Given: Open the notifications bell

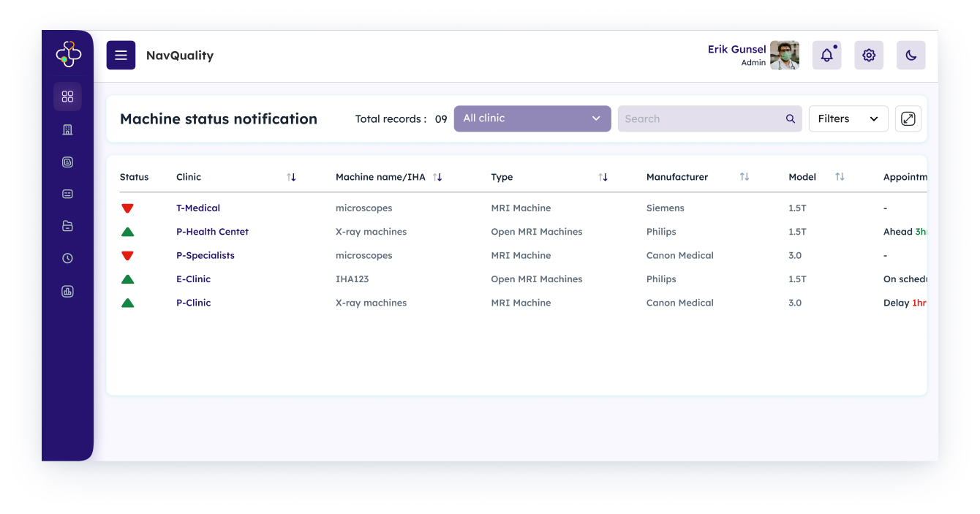Looking at the screenshot, I should (826, 56).
